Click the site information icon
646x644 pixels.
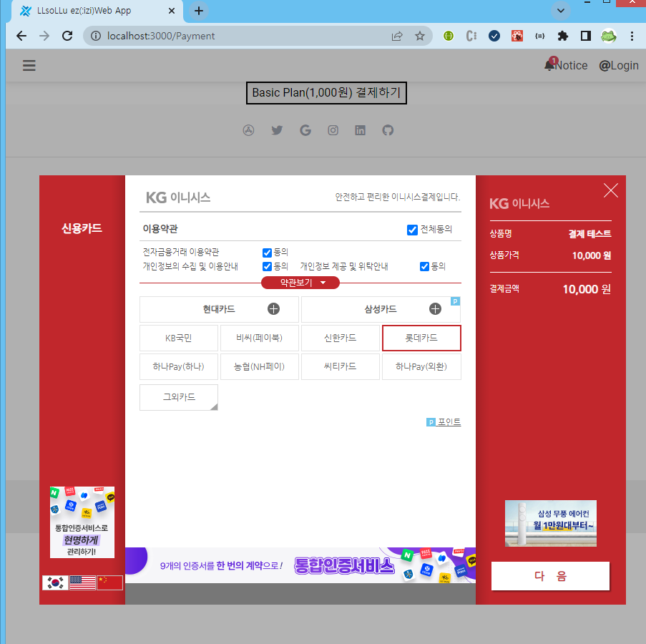point(96,36)
